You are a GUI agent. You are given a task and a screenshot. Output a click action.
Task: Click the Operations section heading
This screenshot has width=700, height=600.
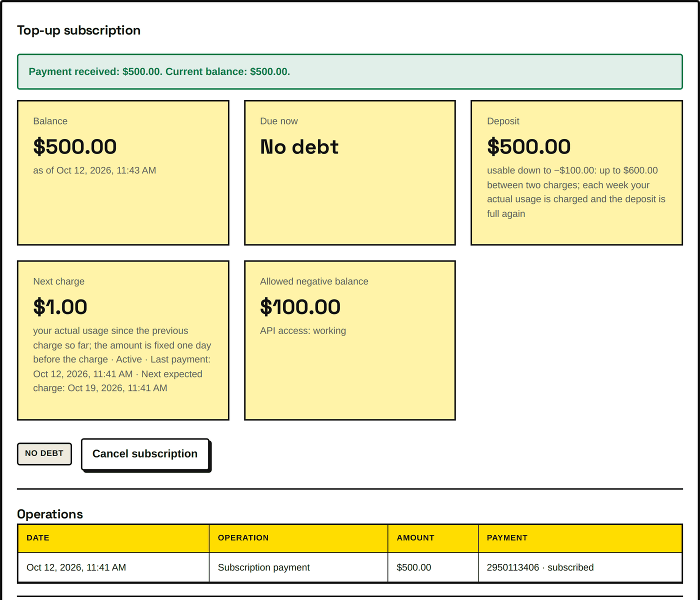click(50, 514)
